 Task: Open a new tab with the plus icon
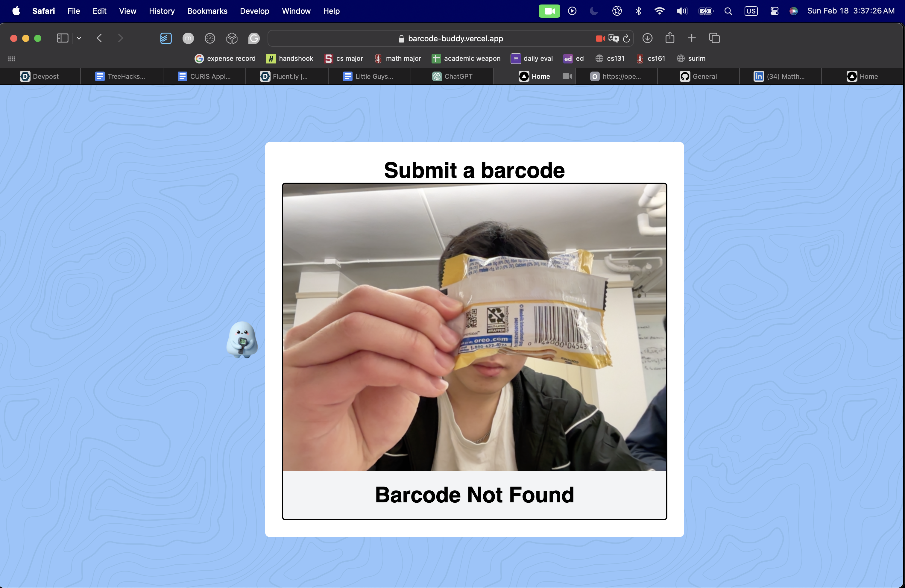tap(692, 38)
